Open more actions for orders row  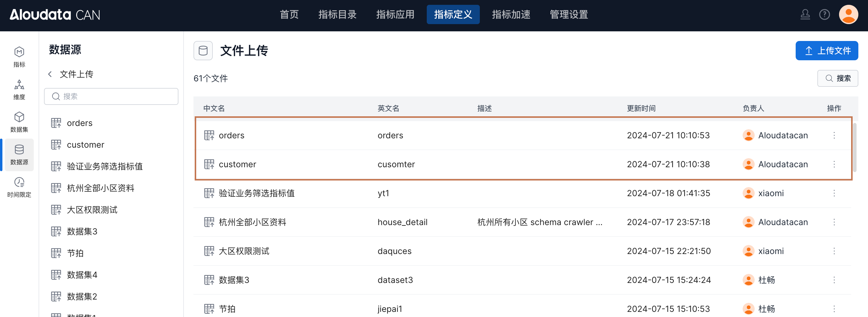[834, 135]
